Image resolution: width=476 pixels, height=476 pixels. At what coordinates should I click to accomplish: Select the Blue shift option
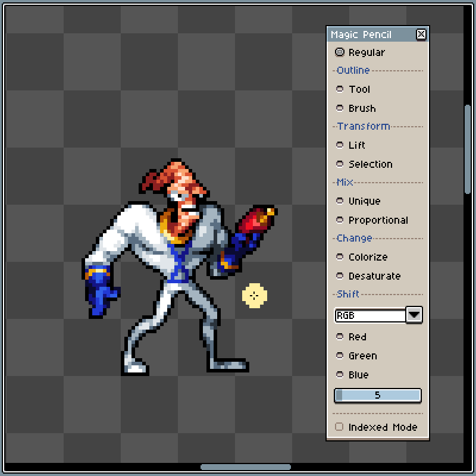point(352,375)
